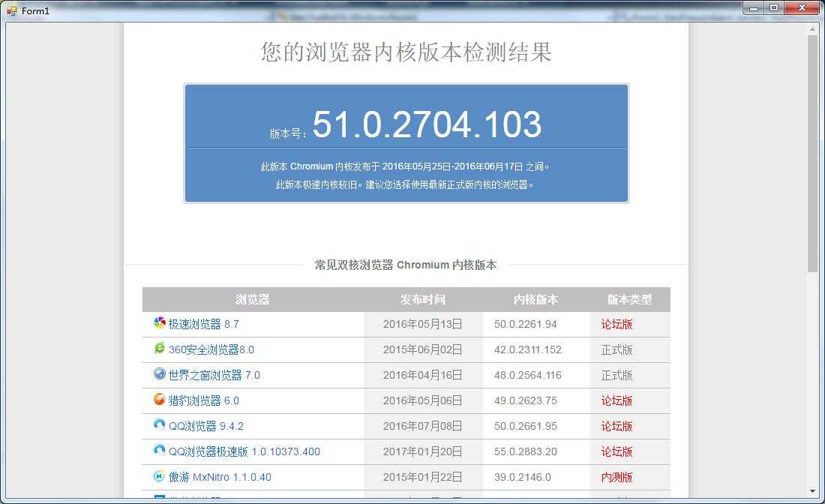Click kernel version 39.0.2146.0

pyautogui.click(x=523, y=477)
